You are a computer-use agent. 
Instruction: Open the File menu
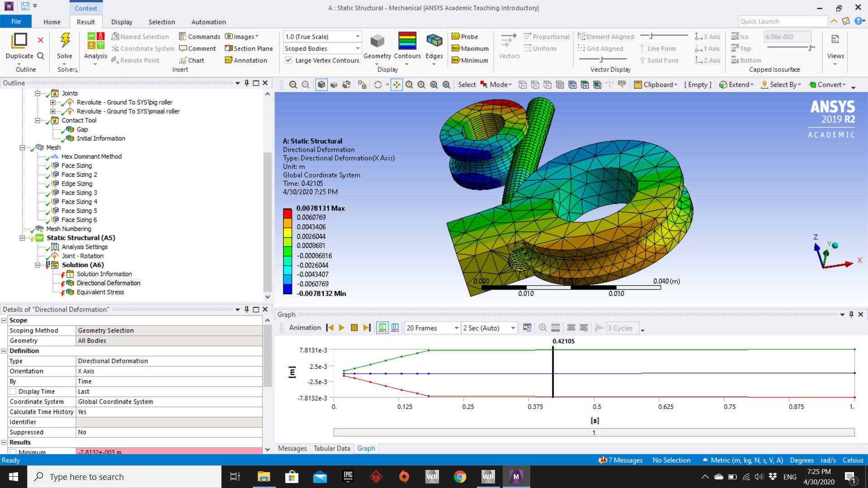tap(16, 21)
